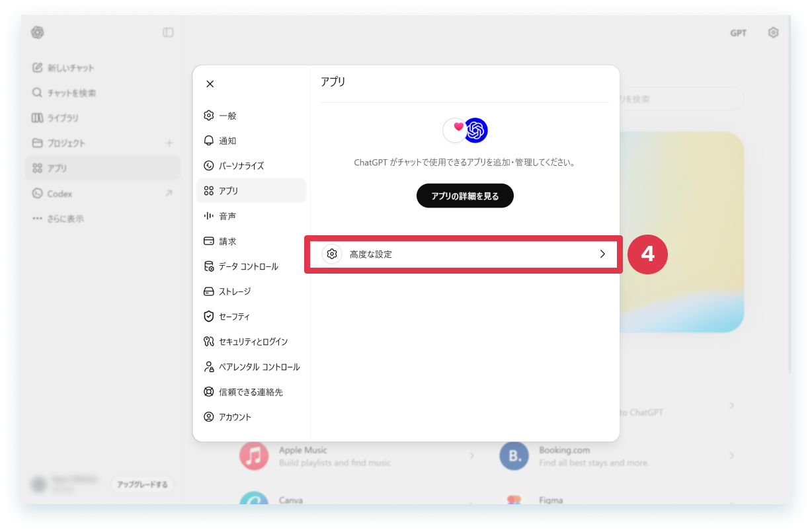The width and height of the screenshot is (812, 532).
Task: Open チャットを検索 in sidebar
Action: coord(102,93)
